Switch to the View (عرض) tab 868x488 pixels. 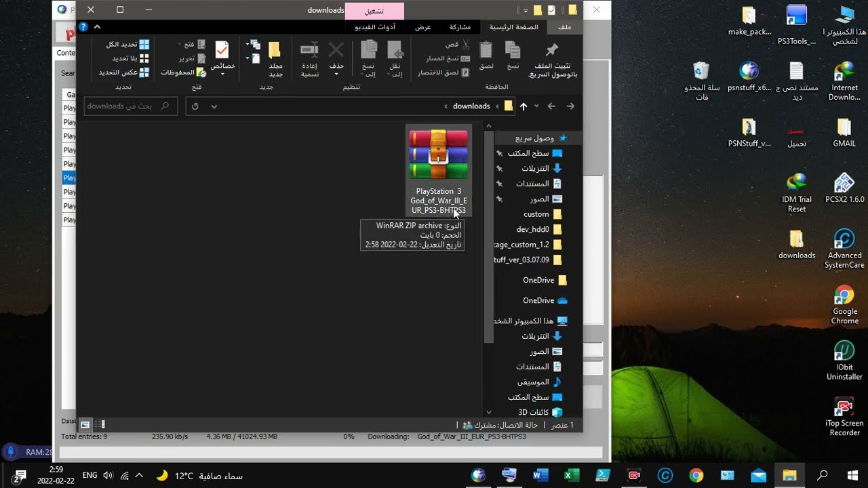point(423,27)
